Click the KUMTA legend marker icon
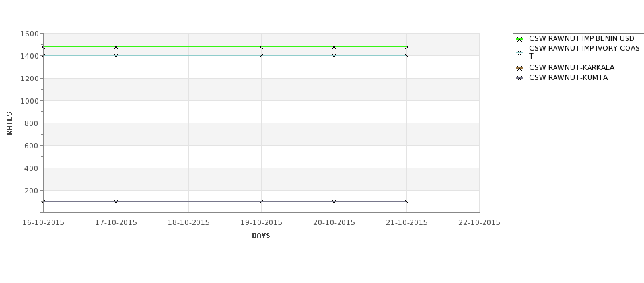Viewport: 644px width, 283px height. (x=520, y=78)
